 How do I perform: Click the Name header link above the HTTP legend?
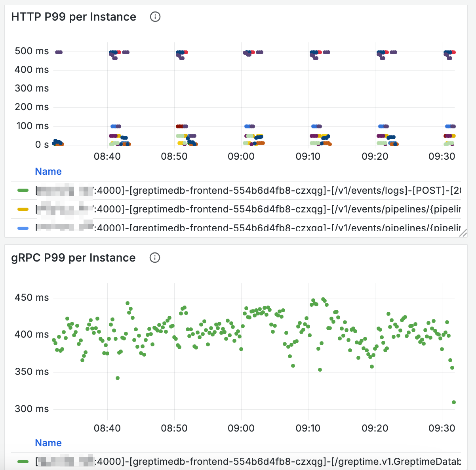pos(48,171)
